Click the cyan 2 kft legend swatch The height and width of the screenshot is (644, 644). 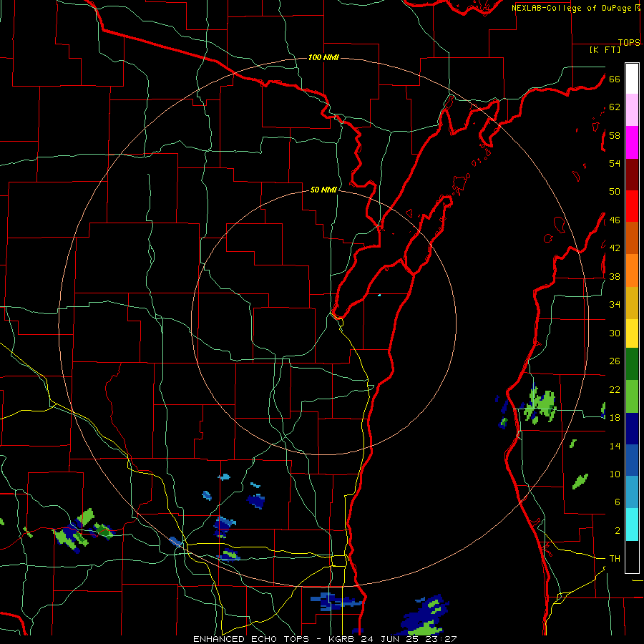point(632,525)
